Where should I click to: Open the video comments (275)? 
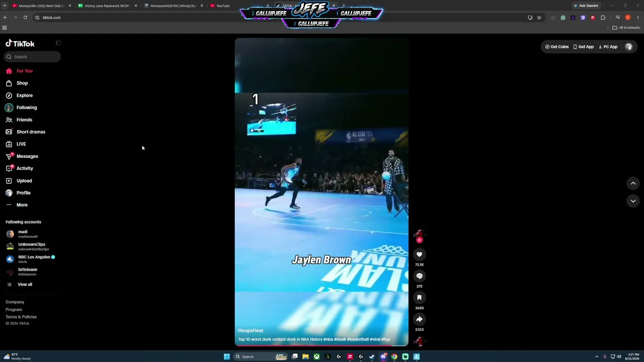click(419, 276)
